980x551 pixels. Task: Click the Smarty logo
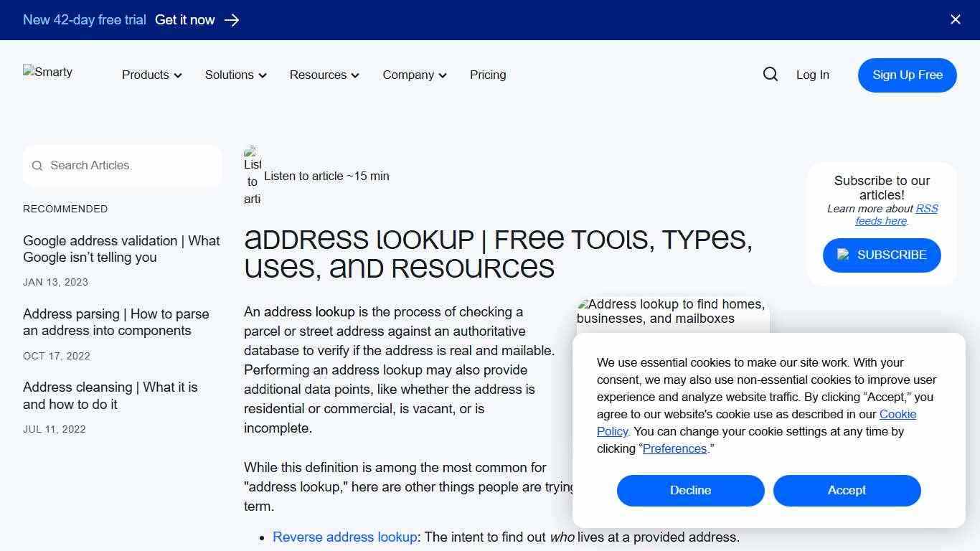tap(47, 72)
